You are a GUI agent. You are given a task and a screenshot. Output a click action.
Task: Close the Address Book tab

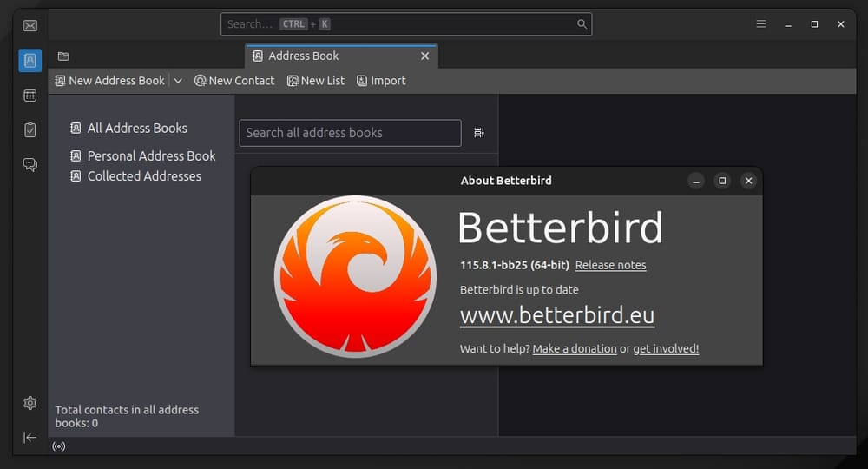coord(425,56)
